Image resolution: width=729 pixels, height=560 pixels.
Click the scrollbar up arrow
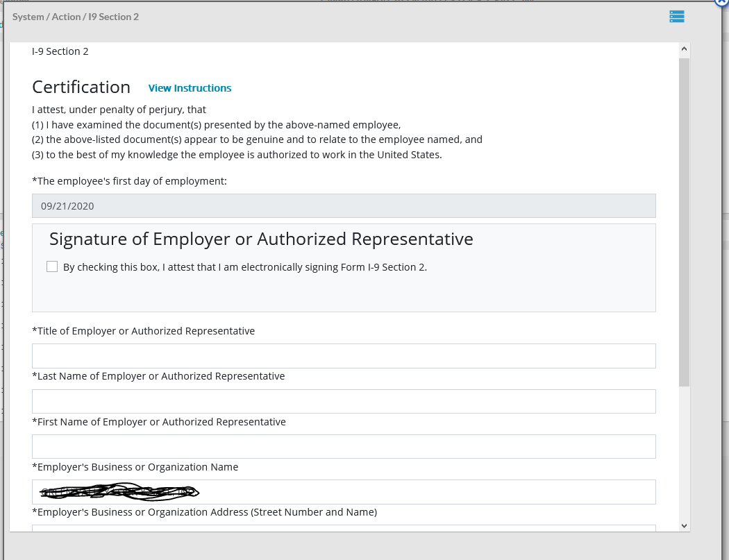click(685, 49)
